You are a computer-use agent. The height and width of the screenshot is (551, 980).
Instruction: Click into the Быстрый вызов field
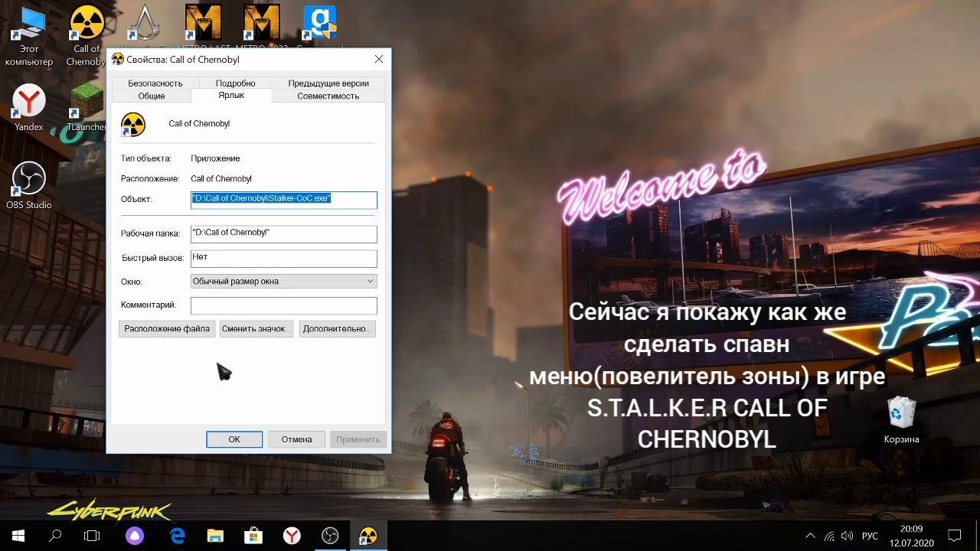point(284,259)
